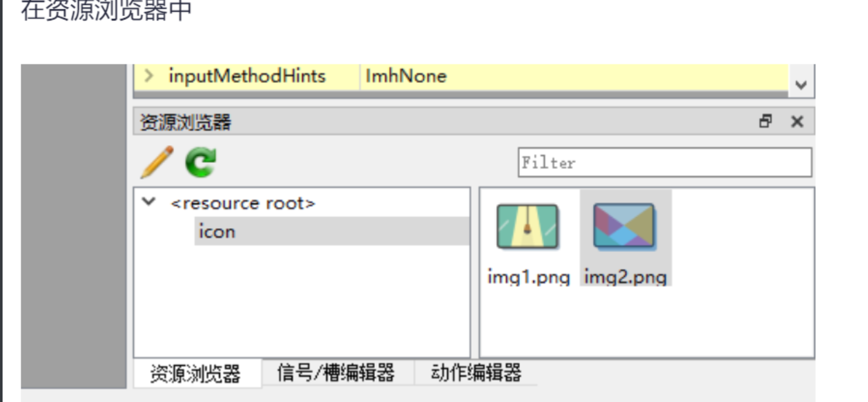Click the inputMethodHints property name
868x402 pixels.
pos(247,76)
